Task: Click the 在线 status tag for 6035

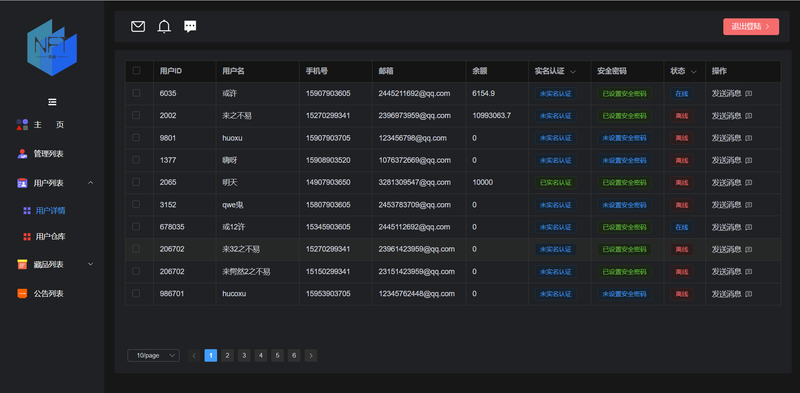Action: pyautogui.click(x=682, y=93)
